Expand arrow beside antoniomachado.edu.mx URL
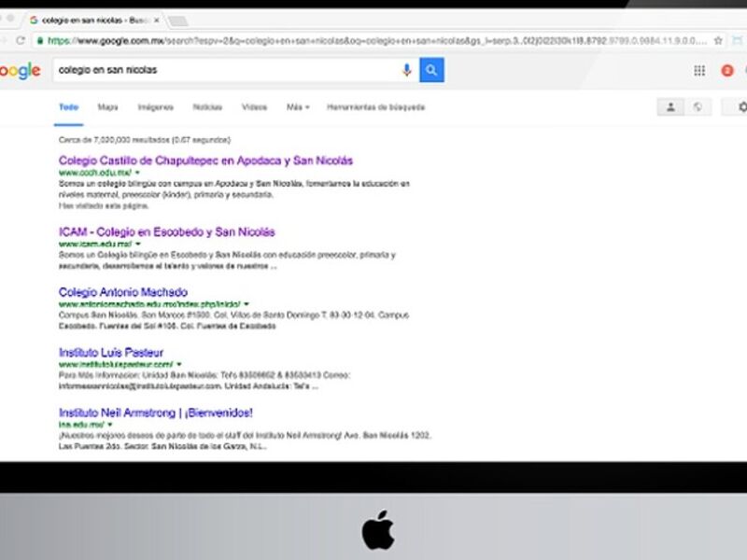 (247, 304)
